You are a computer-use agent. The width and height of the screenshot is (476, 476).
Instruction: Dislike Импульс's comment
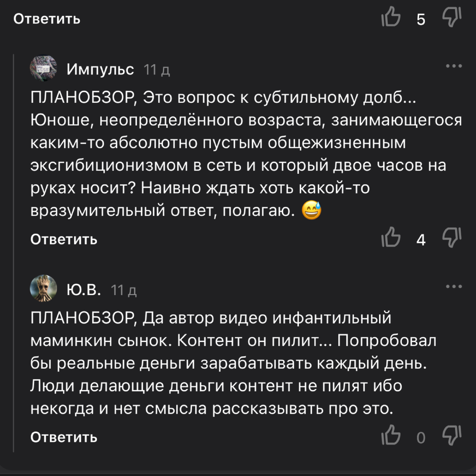[452, 238]
